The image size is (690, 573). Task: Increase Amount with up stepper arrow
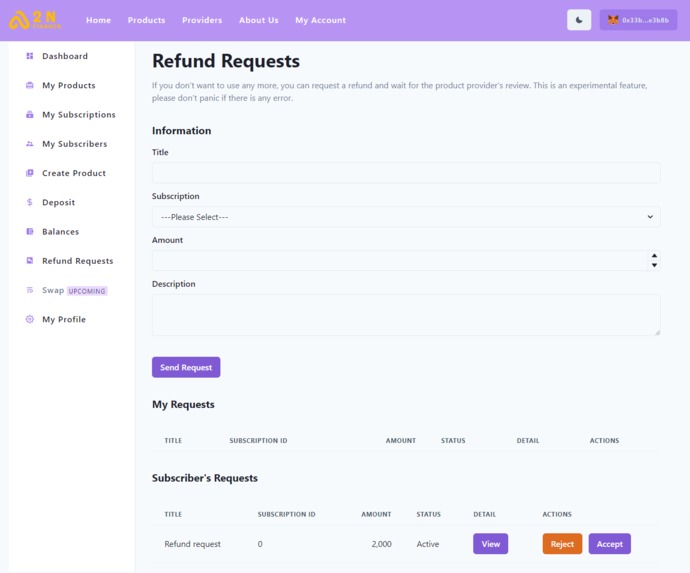click(654, 256)
